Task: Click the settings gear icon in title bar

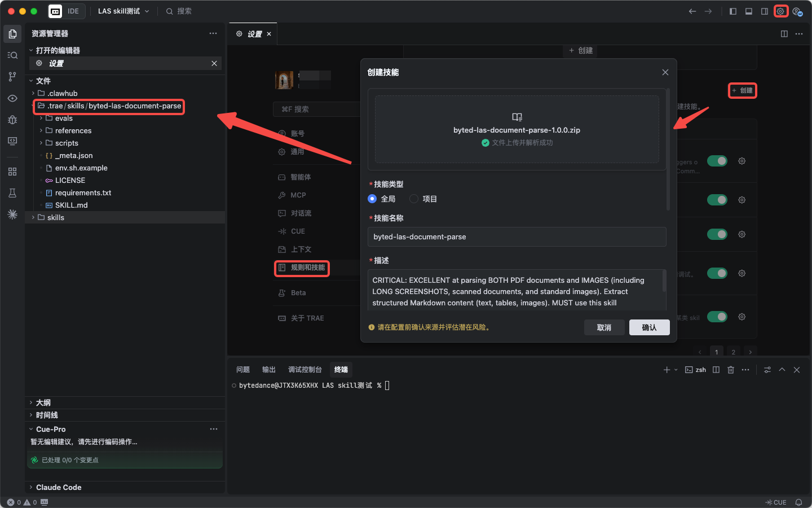Action: point(780,11)
